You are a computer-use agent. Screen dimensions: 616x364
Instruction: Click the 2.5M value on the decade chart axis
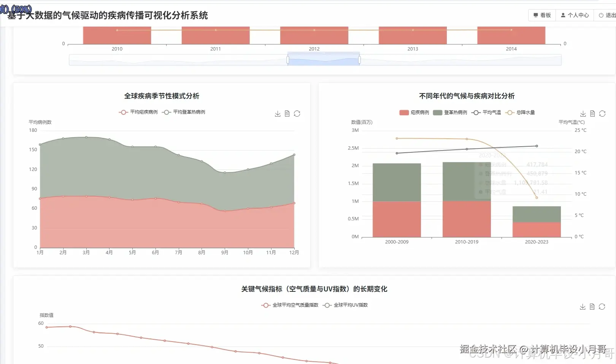(353, 148)
